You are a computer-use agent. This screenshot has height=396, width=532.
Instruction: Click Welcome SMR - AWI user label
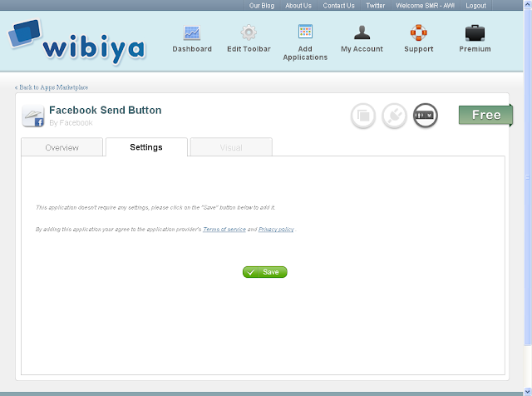click(425, 6)
